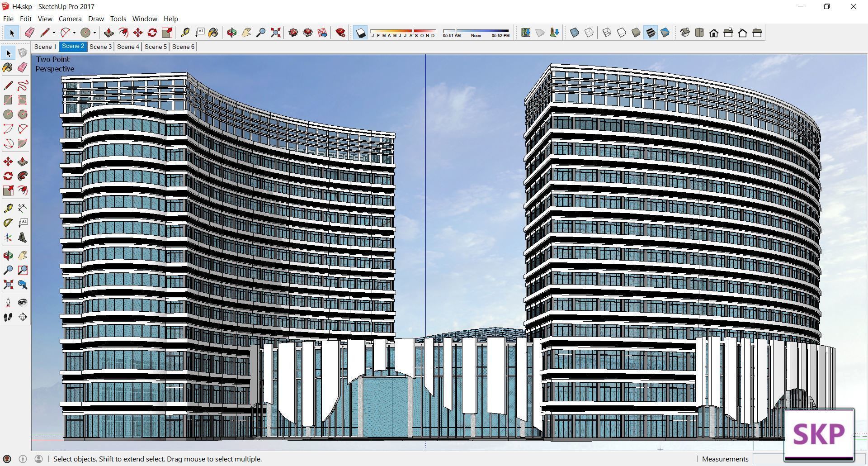The image size is (868, 466).
Task: Open the Extension Manager ruby icon
Action: [x=340, y=33]
